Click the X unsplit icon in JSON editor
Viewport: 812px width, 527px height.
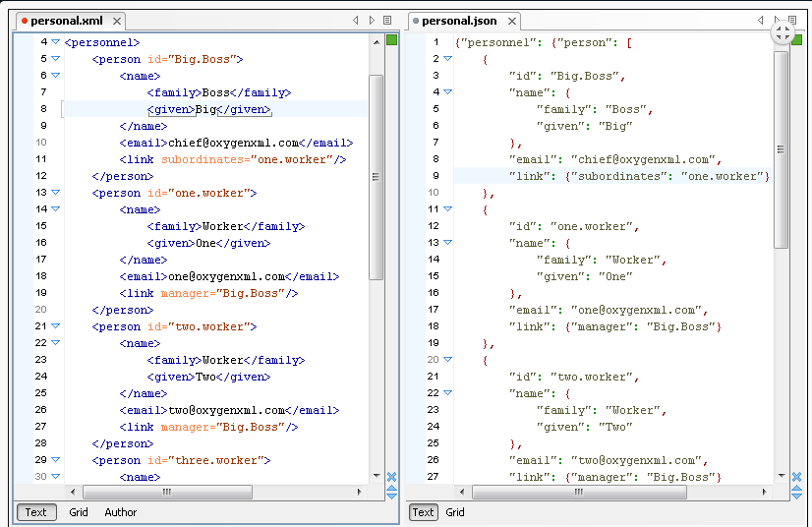point(796,477)
